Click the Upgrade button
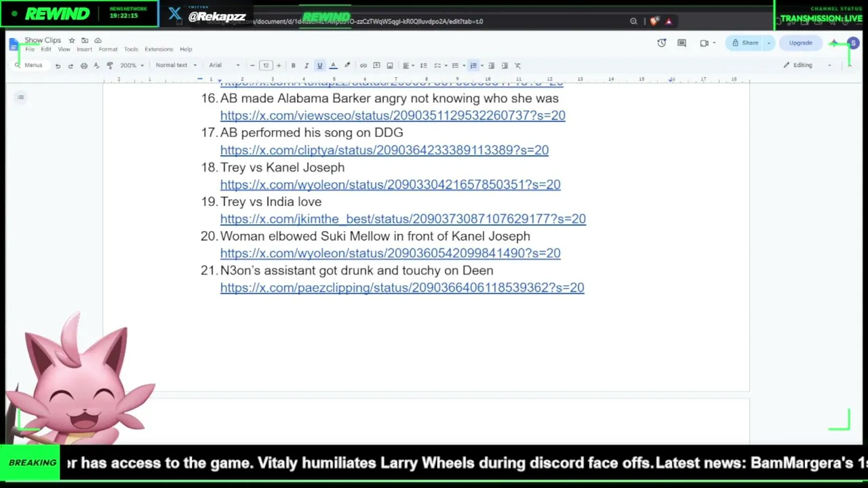 tap(800, 43)
